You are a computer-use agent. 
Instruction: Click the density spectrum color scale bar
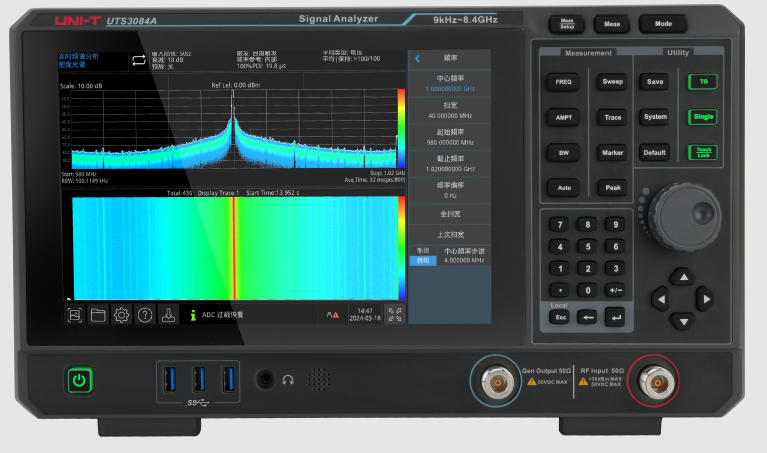tap(401, 128)
